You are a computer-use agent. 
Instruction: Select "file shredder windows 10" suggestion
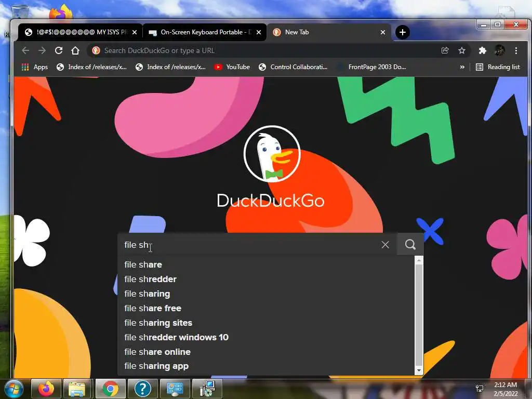(266, 338)
